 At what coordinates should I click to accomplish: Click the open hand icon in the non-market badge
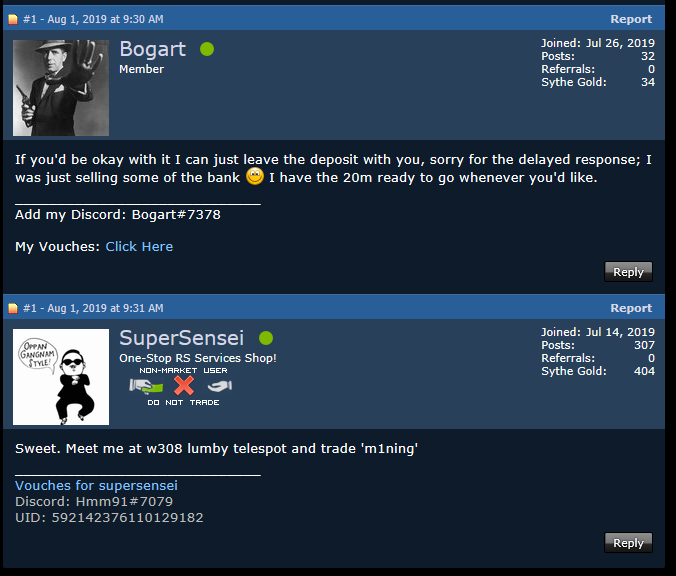[x=220, y=386]
